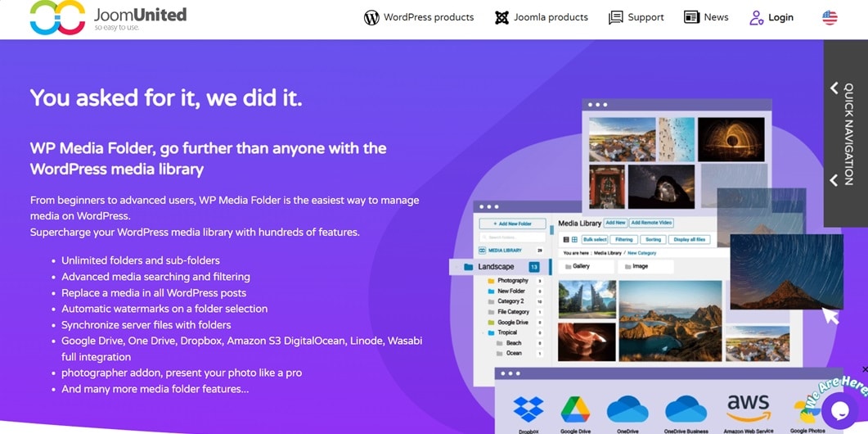Click the Dropbox icon
Screen dimensions: 868x434
(x=528, y=411)
